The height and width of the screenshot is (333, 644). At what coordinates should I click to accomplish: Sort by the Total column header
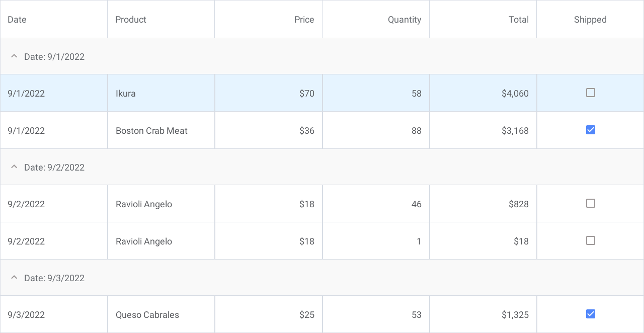(x=518, y=20)
